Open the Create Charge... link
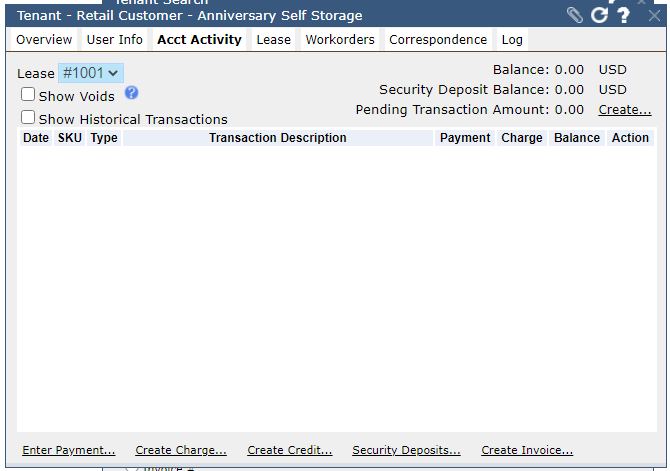The image size is (670, 471). 181,450
